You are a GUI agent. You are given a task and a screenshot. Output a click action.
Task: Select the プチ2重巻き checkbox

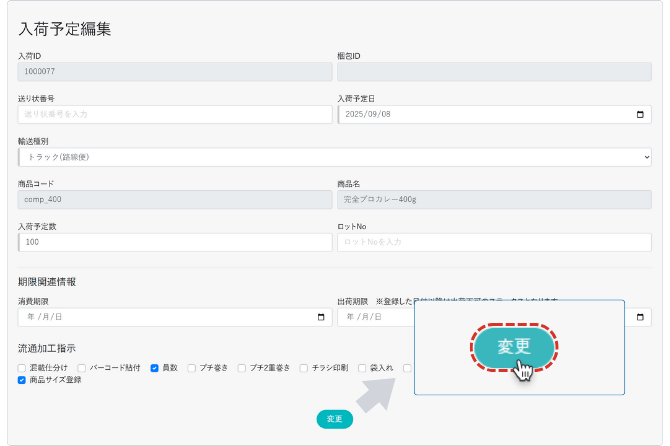click(242, 368)
